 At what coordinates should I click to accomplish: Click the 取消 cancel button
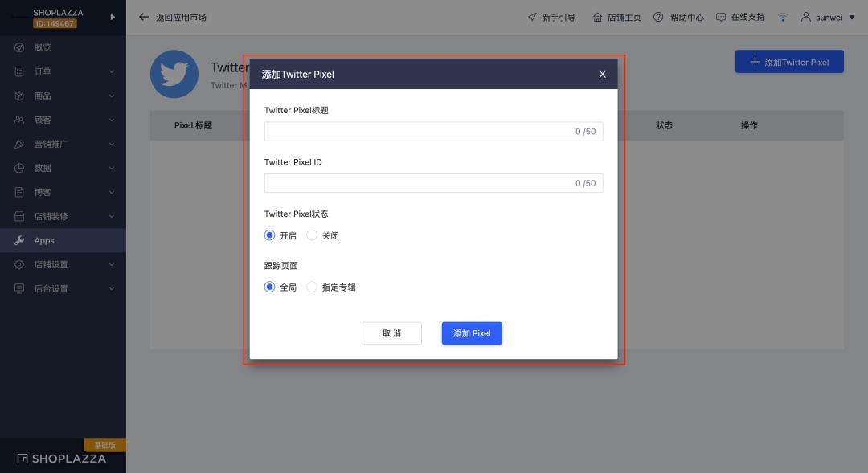tap(391, 332)
